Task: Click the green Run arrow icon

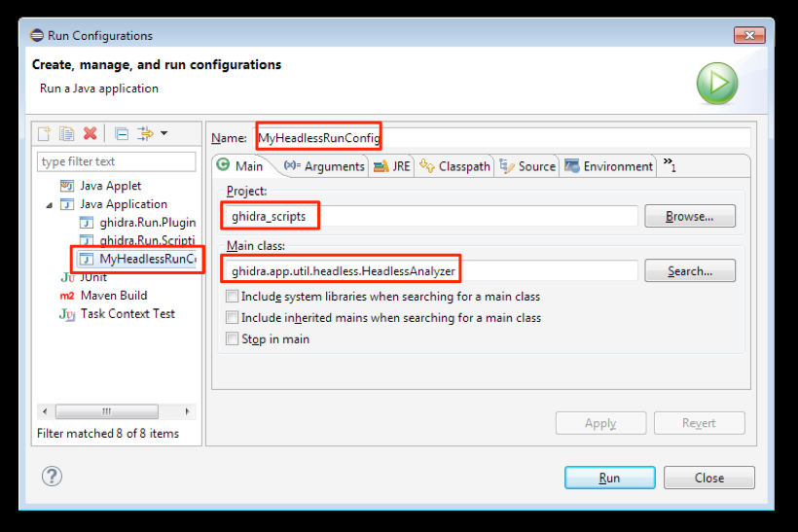Action: (716, 84)
